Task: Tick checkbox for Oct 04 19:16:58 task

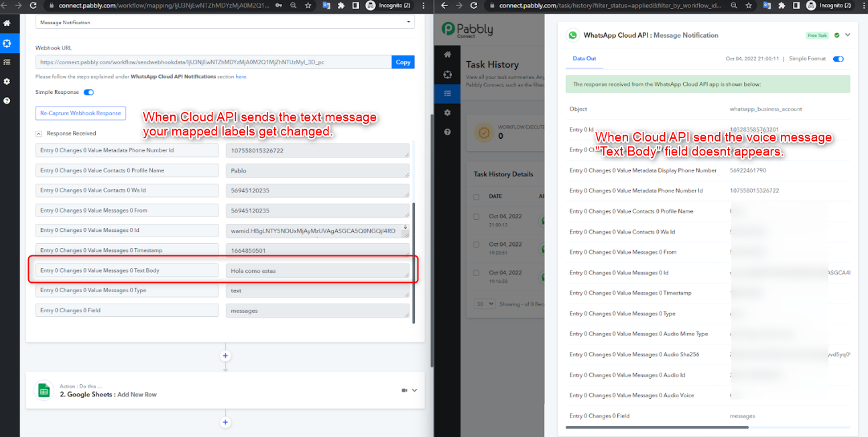Action: click(x=477, y=273)
